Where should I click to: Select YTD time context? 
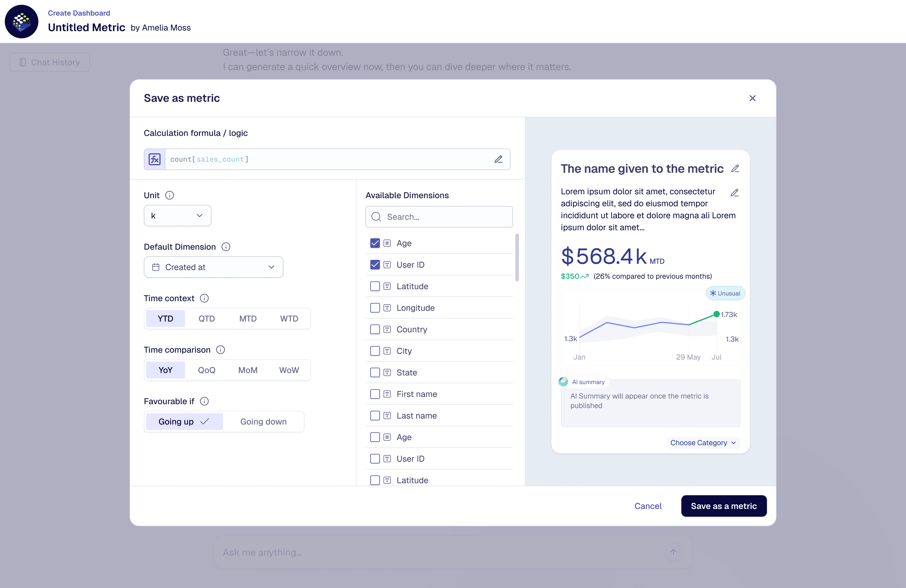coord(166,319)
